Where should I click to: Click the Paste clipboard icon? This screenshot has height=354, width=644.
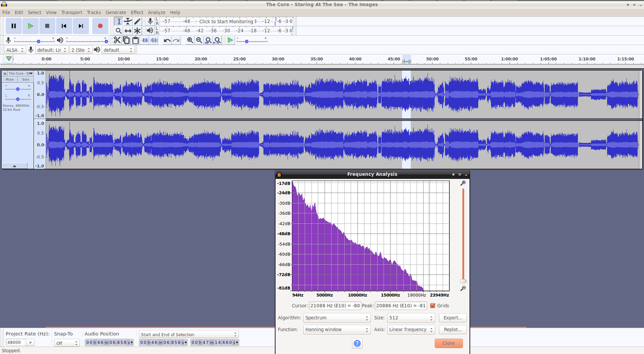tap(135, 40)
